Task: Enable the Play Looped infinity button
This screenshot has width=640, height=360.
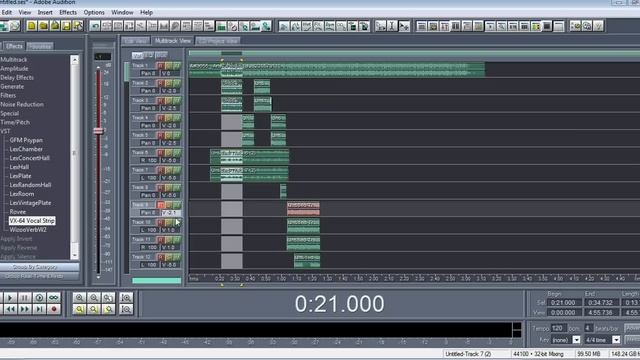Action: 54,298
